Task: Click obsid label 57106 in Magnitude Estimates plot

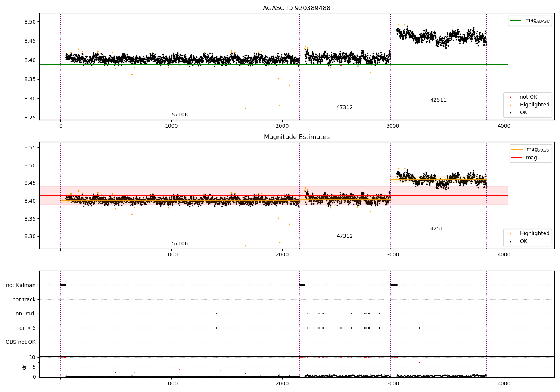Action: click(x=180, y=244)
